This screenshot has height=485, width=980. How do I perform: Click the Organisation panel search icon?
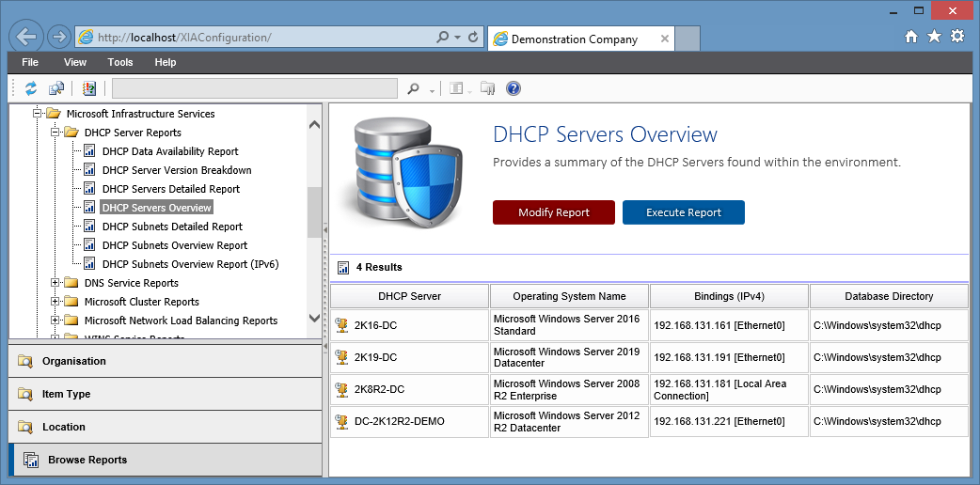tap(25, 361)
